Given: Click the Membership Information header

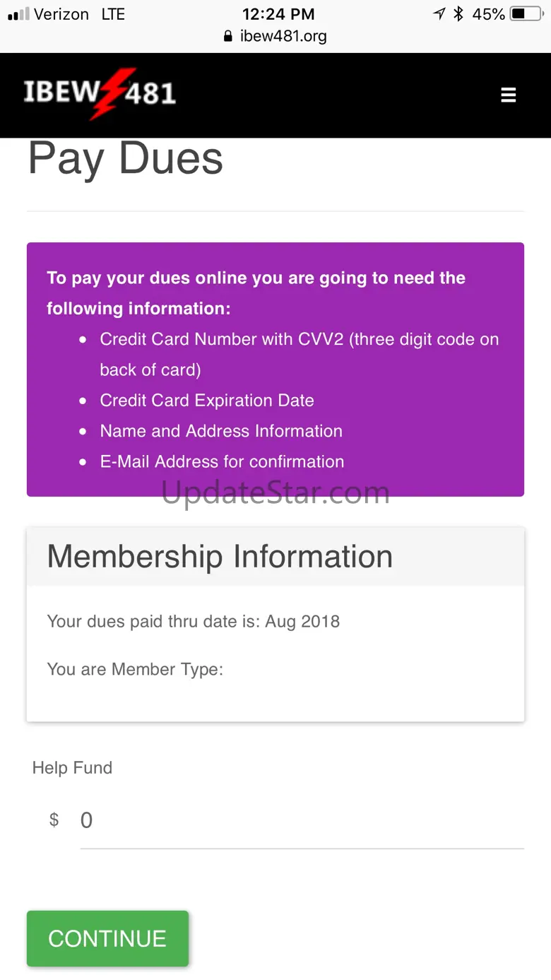Looking at the screenshot, I should (220, 557).
